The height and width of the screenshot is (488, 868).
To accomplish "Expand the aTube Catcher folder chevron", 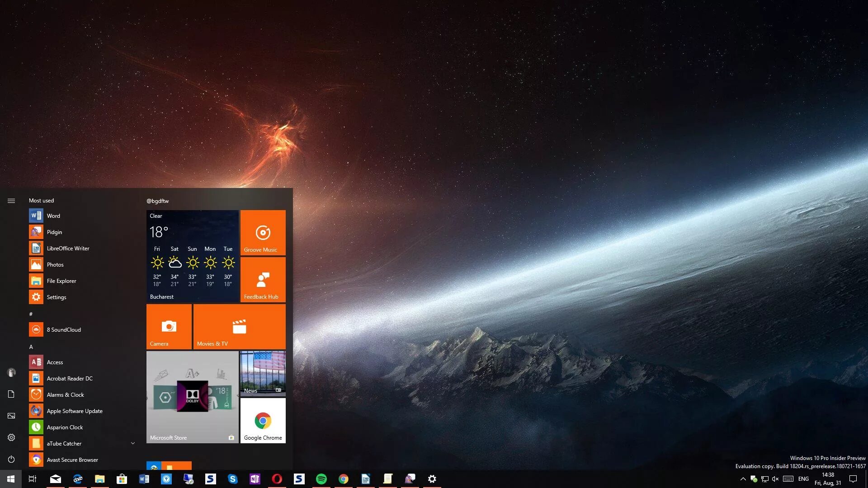I will click(x=133, y=443).
